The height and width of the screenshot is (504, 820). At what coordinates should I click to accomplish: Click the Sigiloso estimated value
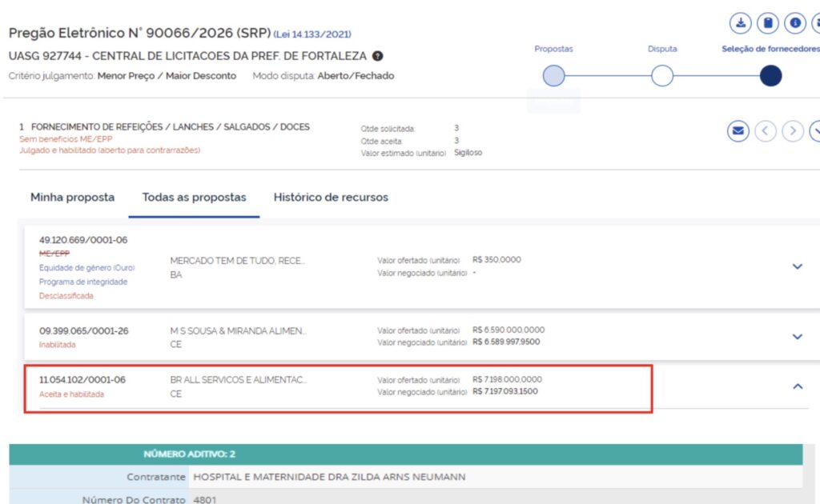(468, 153)
